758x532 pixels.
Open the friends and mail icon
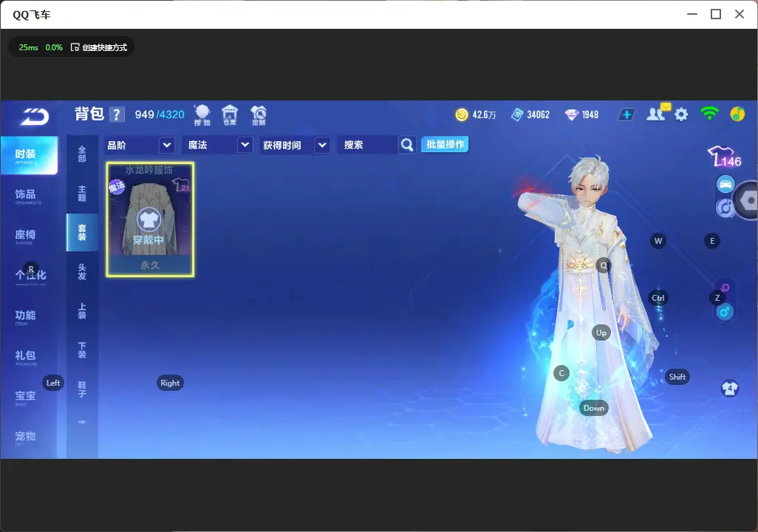(658, 113)
